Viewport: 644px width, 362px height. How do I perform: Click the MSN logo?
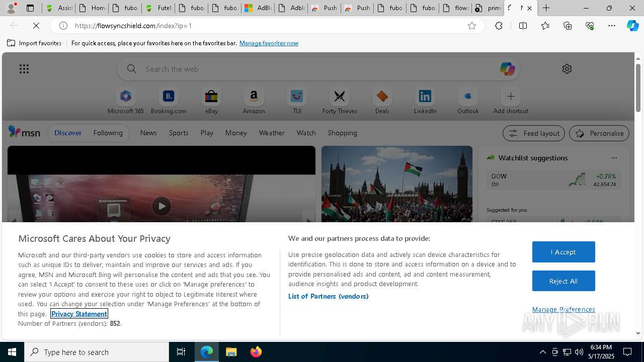point(24,132)
